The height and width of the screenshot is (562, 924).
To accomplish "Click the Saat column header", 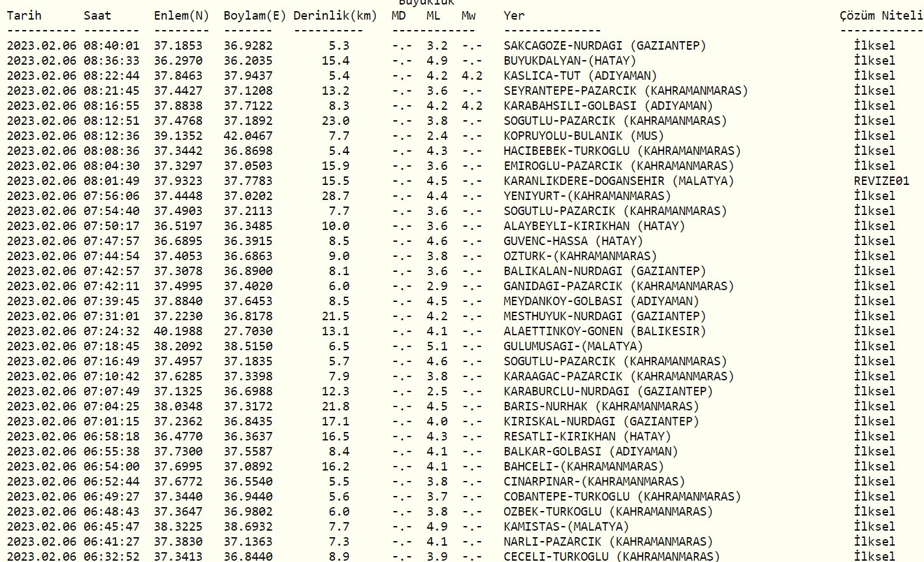I will [x=97, y=16].
